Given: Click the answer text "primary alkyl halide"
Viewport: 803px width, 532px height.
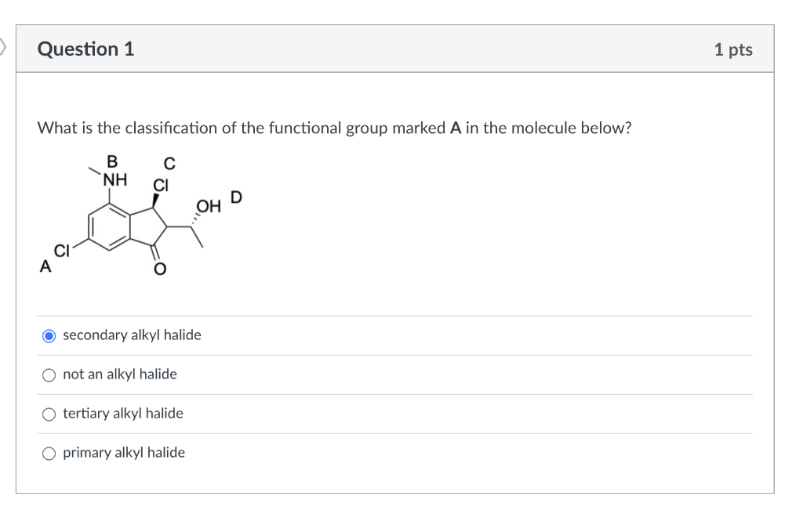Looking at the screenshot, I should (x=124, y=452).
